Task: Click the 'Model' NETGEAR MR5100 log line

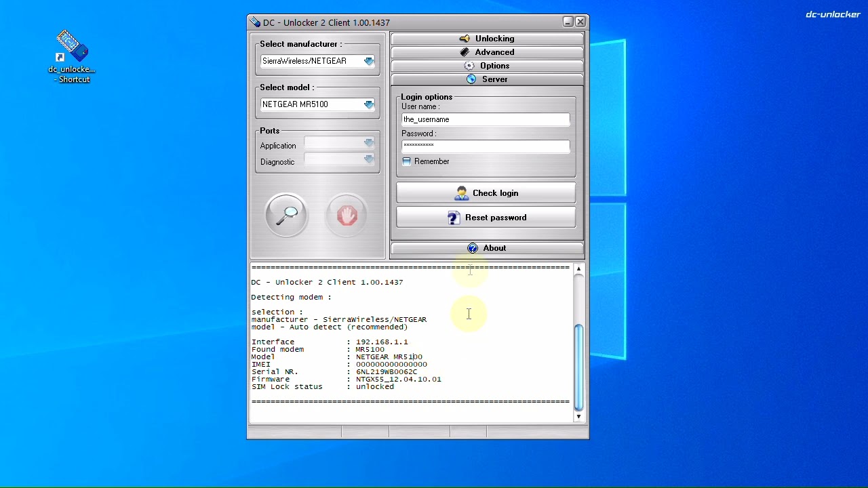Action: [x=337, y=357]
